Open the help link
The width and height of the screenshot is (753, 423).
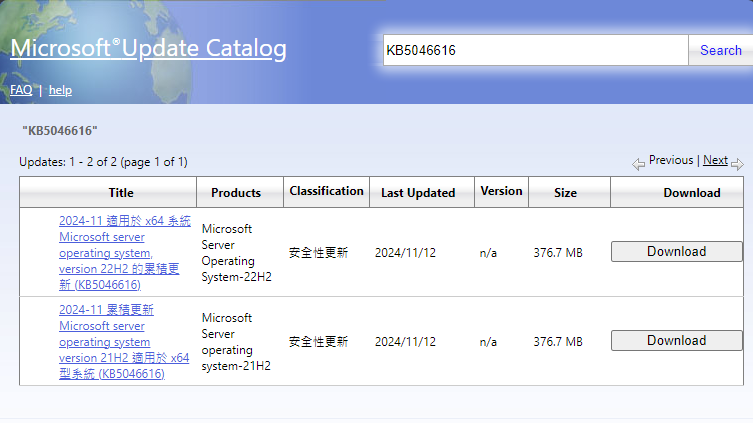[x=60, y=90]
